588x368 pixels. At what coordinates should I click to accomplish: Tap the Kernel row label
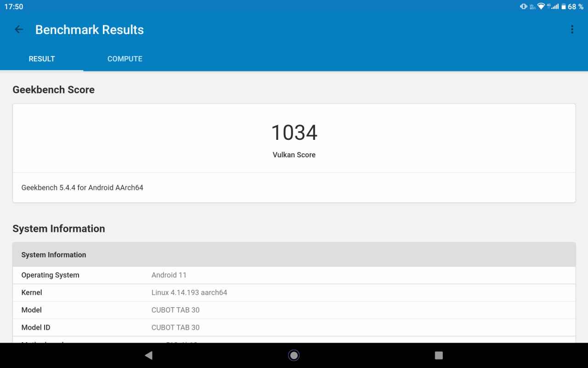pos(32,293)
